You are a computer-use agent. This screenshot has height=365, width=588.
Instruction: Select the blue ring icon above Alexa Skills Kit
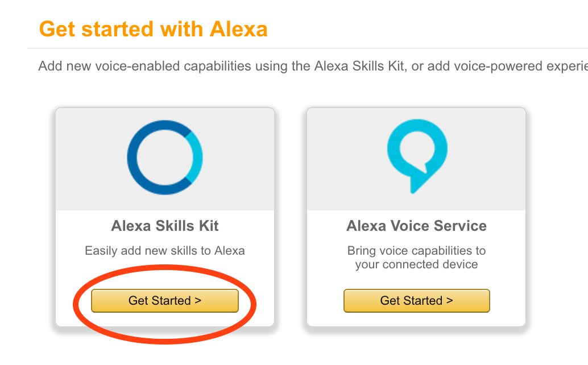point(164,157)
